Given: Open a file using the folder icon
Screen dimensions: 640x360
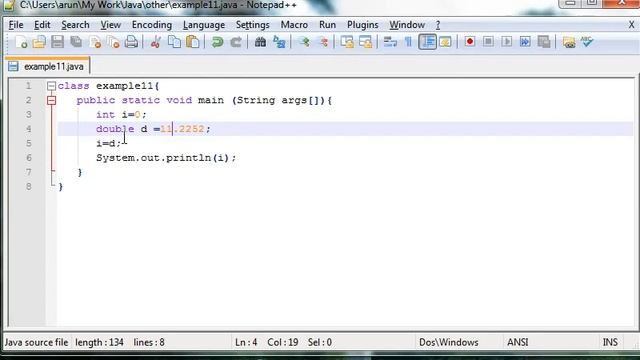Looking at the screenshot, I should pos(39,42).
